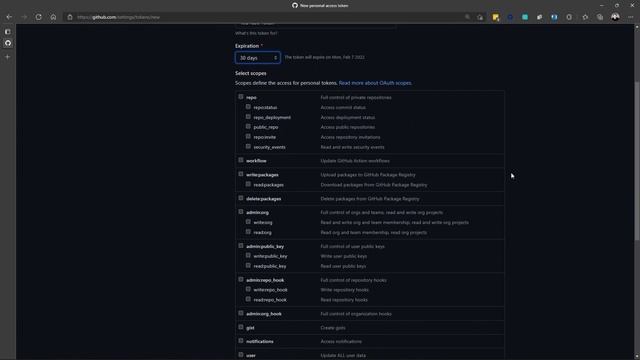Click the token expiry date note
Screen dimensions: 640x360
(324, 58)
